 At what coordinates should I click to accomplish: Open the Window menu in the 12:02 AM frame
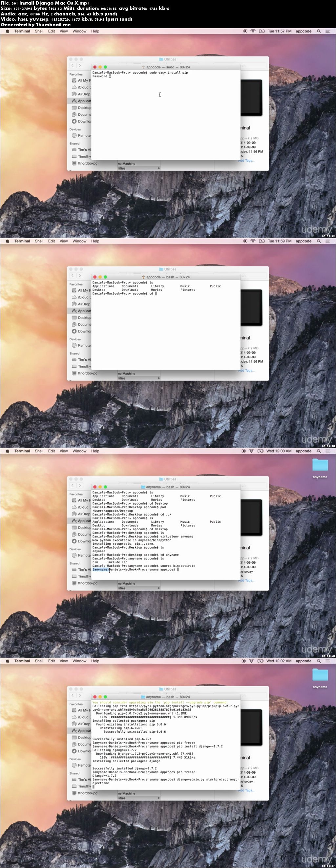click(x=79, y=661)
